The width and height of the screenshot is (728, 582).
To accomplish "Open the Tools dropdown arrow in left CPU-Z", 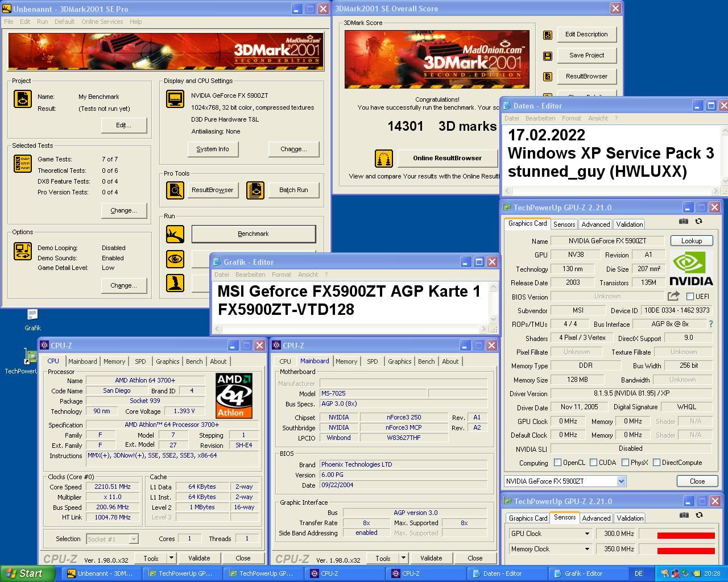I will (171, 558).
